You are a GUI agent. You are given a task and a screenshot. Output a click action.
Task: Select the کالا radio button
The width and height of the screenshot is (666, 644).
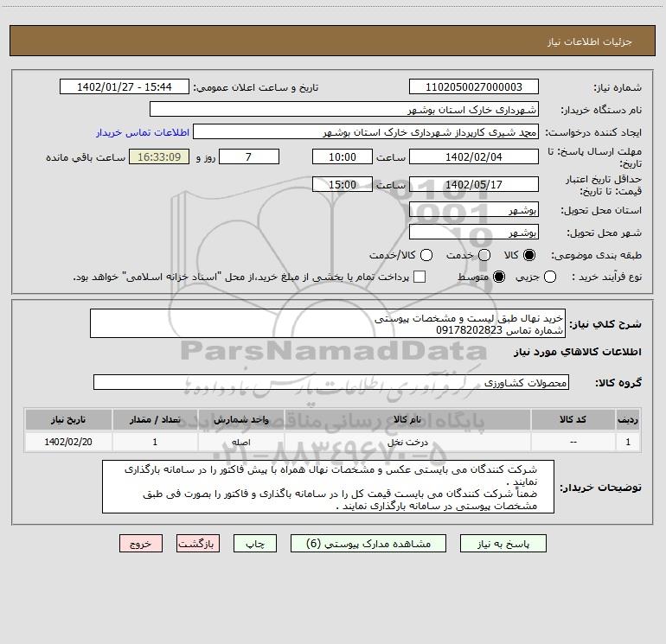[529, 255]
